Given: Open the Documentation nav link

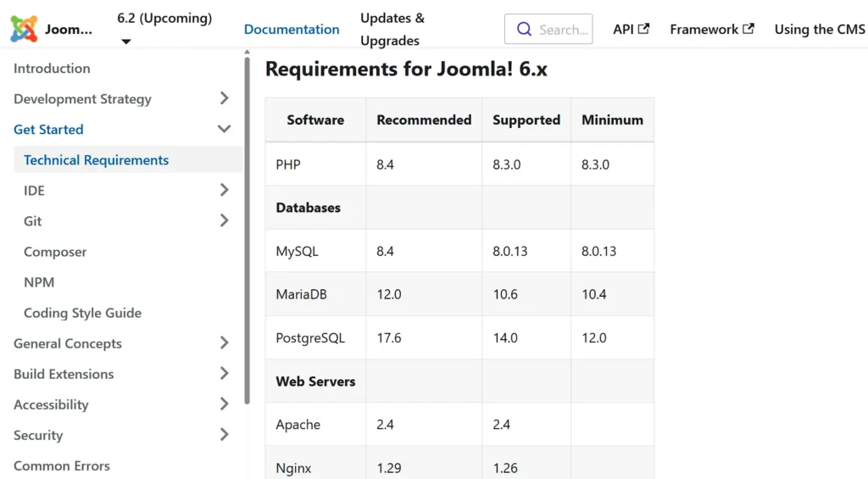Looking at the screenshot, I should point(292,30).
